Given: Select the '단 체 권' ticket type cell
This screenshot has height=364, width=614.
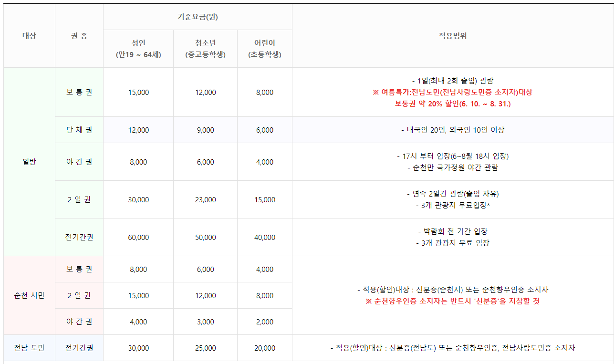Looking at the screenshot, I should coord(79,130).
